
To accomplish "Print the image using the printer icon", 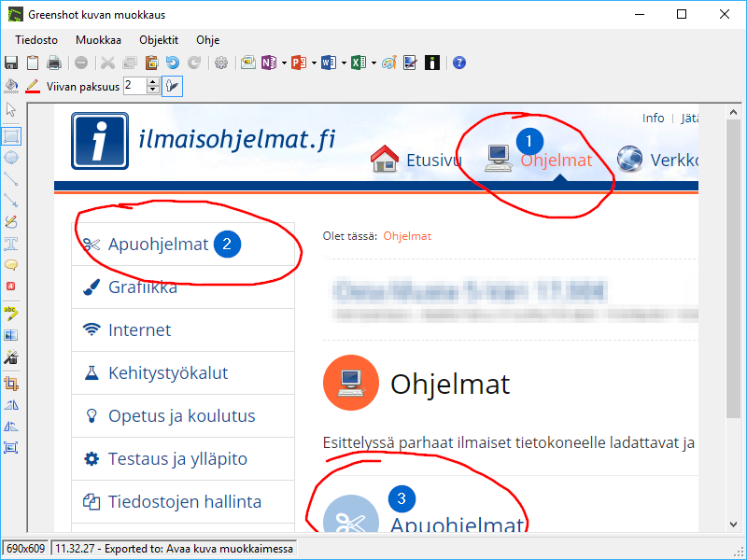I will click(x=54, y=63).
